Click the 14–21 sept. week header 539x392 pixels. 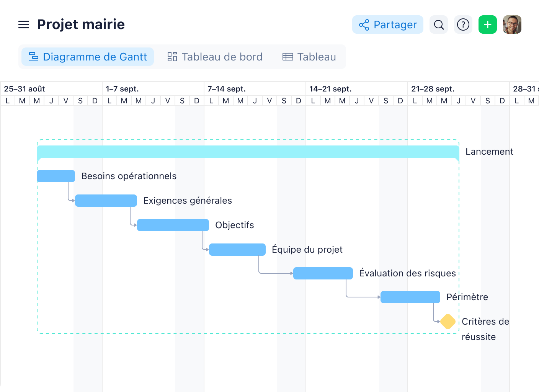point(330,88)
